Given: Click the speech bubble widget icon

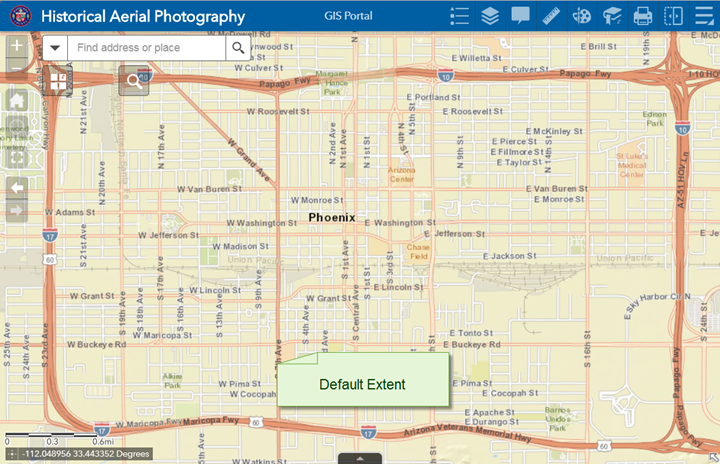Looking at the screenshot, I should coord(520,16).
